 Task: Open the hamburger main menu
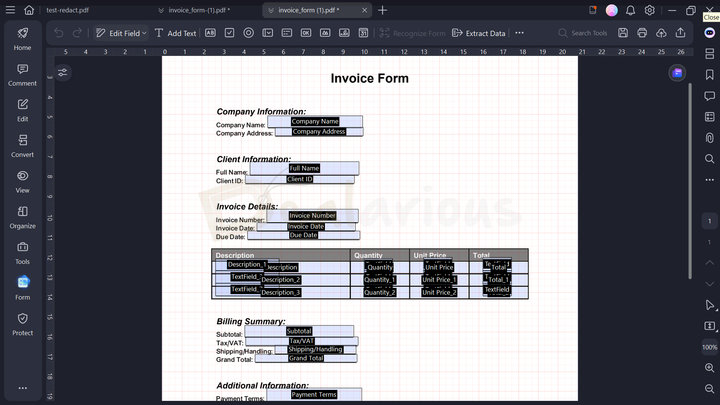coord(10,10)
